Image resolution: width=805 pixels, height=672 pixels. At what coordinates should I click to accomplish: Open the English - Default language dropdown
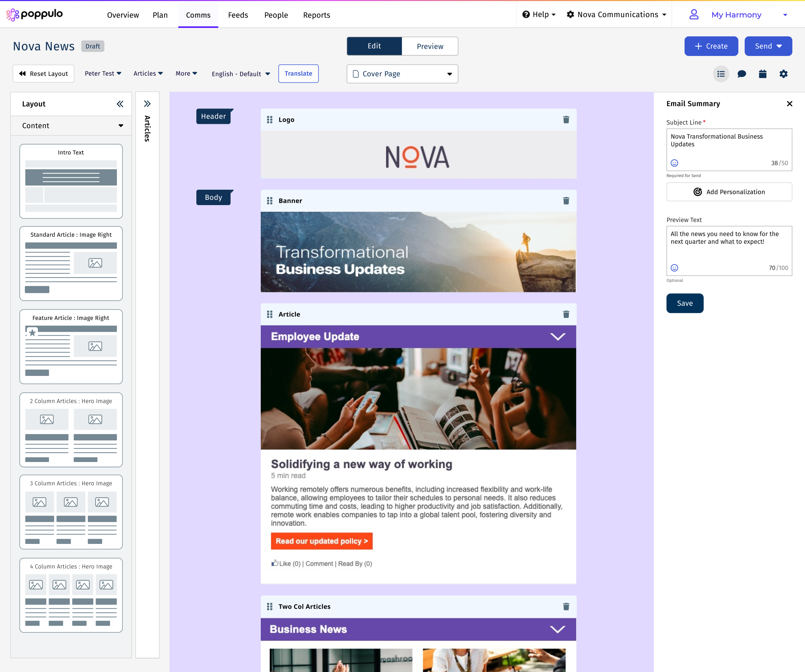(x=240, y=73)
